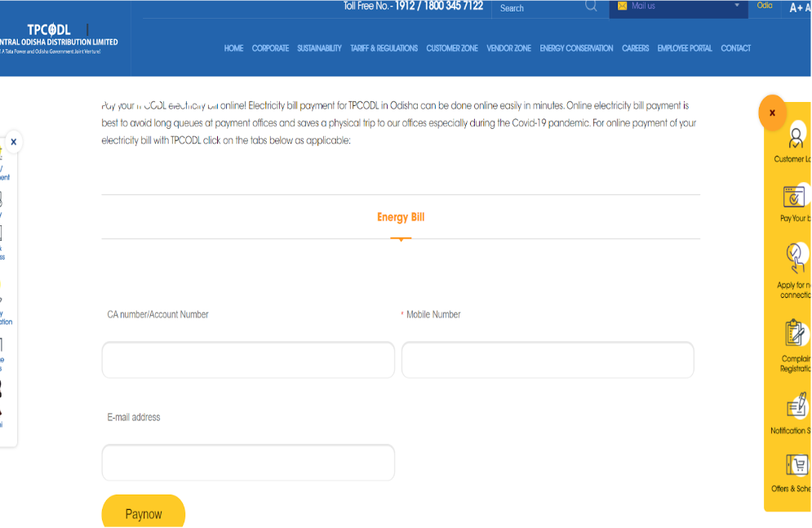The width and height of the screenshot is (812, 528).
Task: Select the Pay Your Bill icon
Action: [793, 197]
